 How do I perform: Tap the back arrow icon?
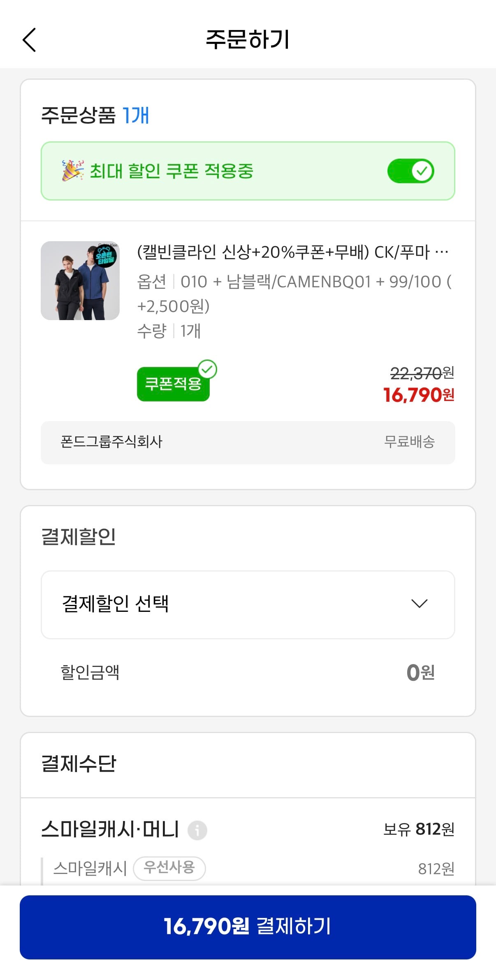[x=29, y=40]
